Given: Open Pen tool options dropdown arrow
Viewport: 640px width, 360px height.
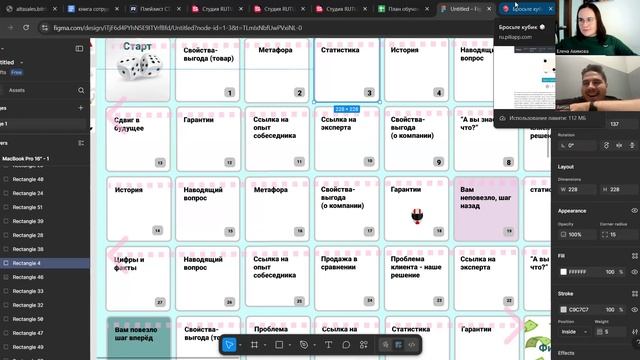Looking at the screenshot, I should pyautogui.click(x=314, y=345).
